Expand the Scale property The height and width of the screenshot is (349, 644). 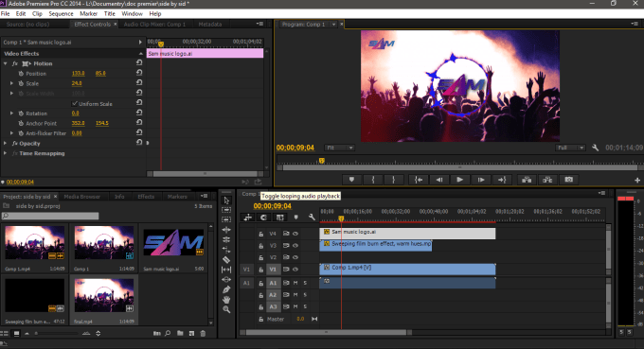pos(12,83)
